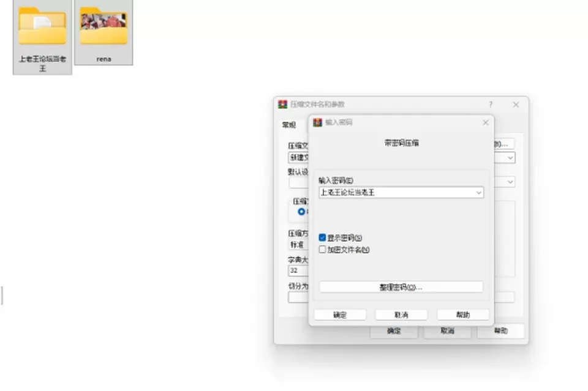Close the 输入密码 password dialog
This screenshot has height=391, width=588.
pyautogui.click(x=486, y=122)
